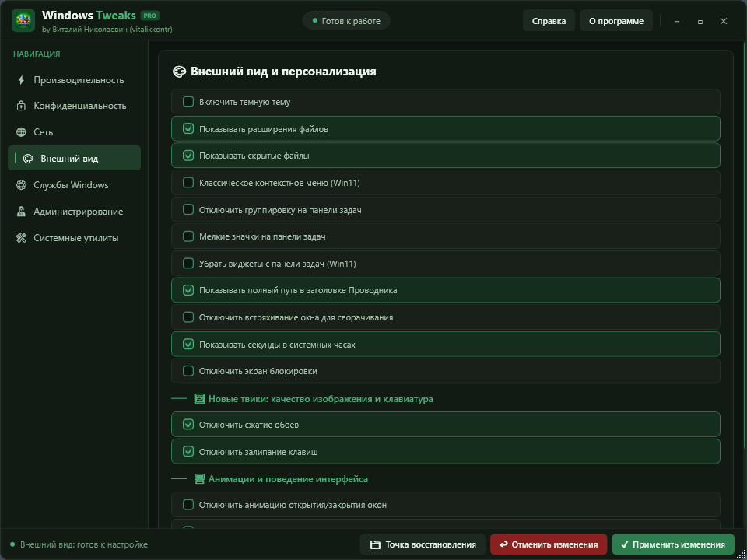747x560 pixels.
Task: Click the monitor icon beside Анимации и поведение интерфейса
Action: [x=200, y=479]
